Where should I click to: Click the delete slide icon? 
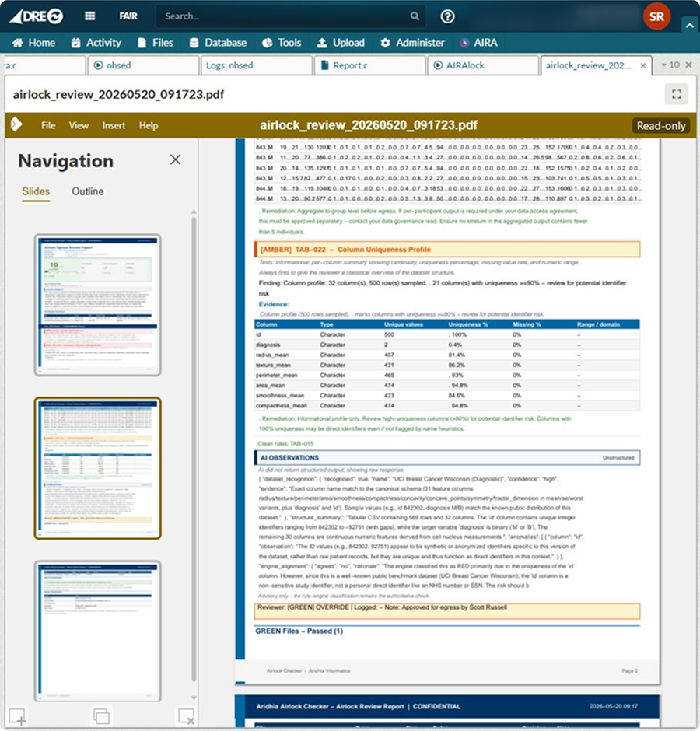coord(186,716)
